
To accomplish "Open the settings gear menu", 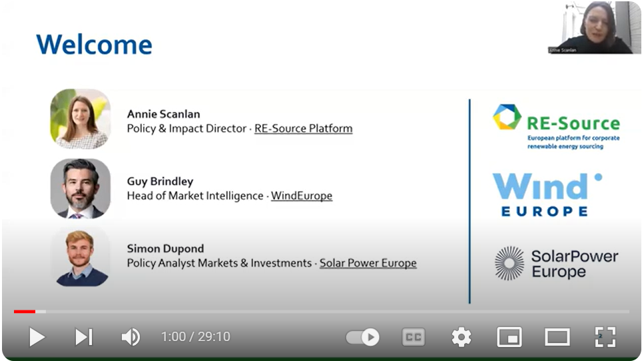I will tap(462, 337).
